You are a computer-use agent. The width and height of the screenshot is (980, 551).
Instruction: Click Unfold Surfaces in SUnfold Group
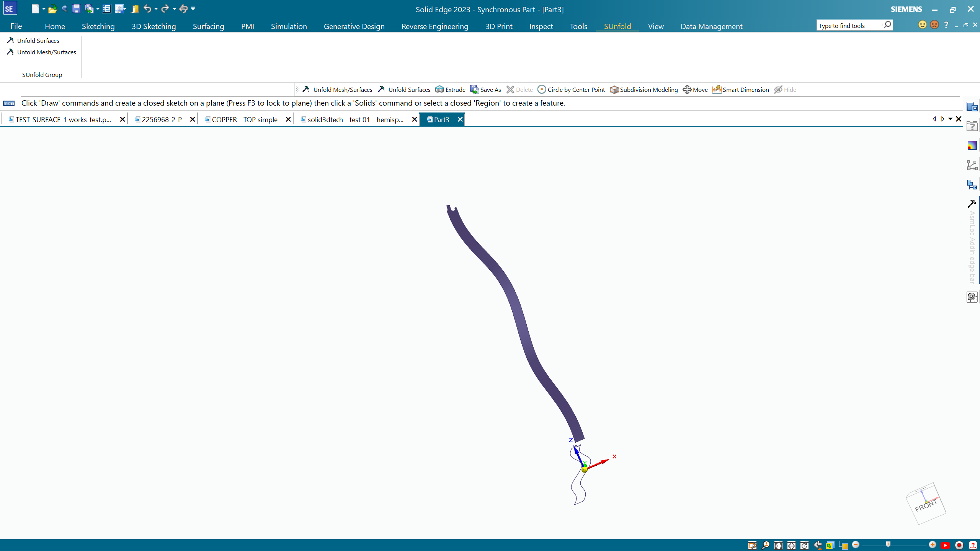(x=38, y=41)
